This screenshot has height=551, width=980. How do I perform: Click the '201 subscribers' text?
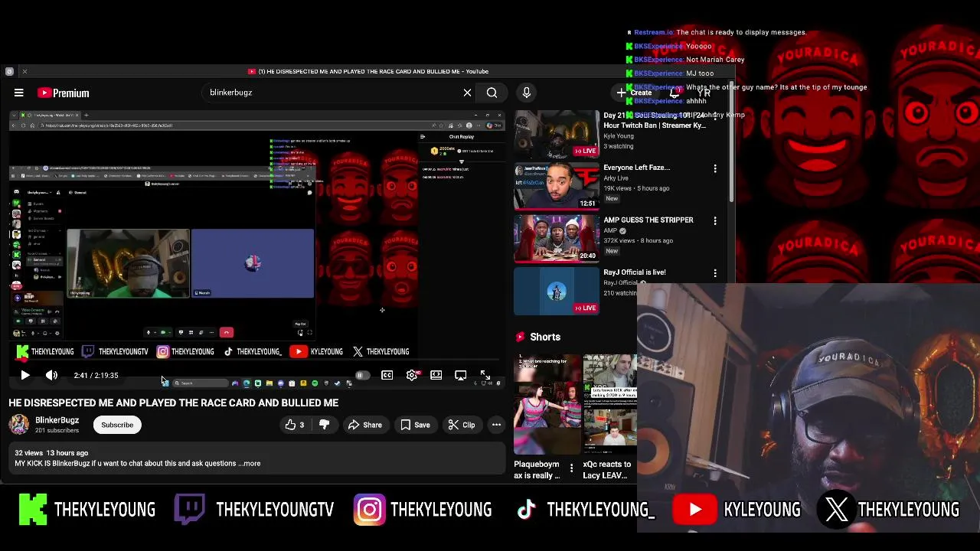point(57,431)
